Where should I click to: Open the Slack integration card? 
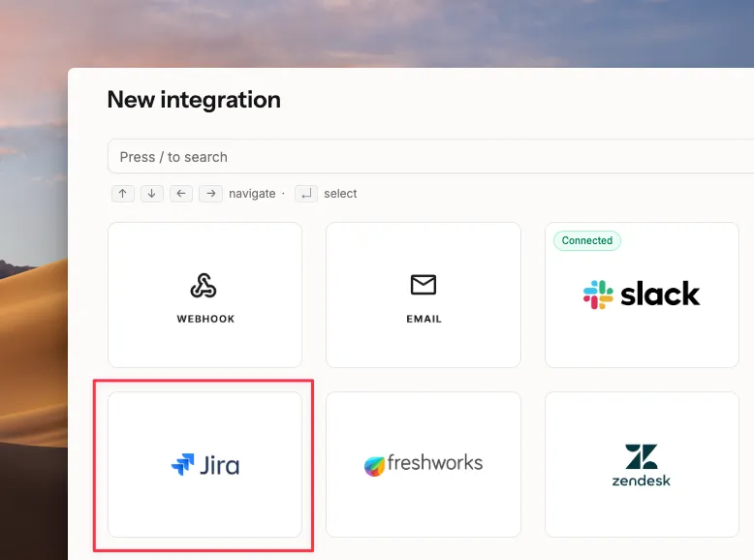(x=642, y=295)
